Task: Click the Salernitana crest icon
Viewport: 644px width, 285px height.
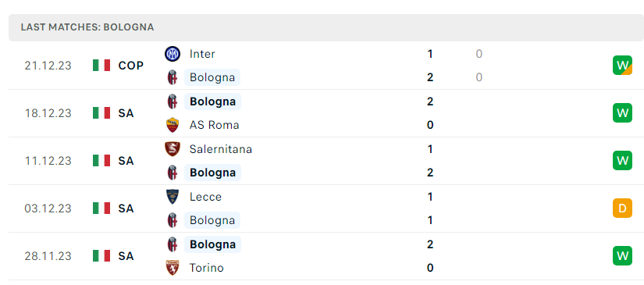Action: pos(172,148)
